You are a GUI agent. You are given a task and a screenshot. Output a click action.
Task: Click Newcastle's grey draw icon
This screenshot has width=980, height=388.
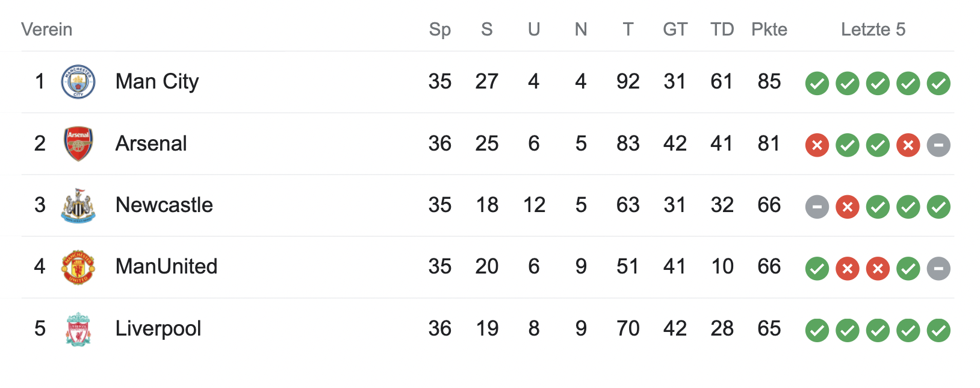817,207
